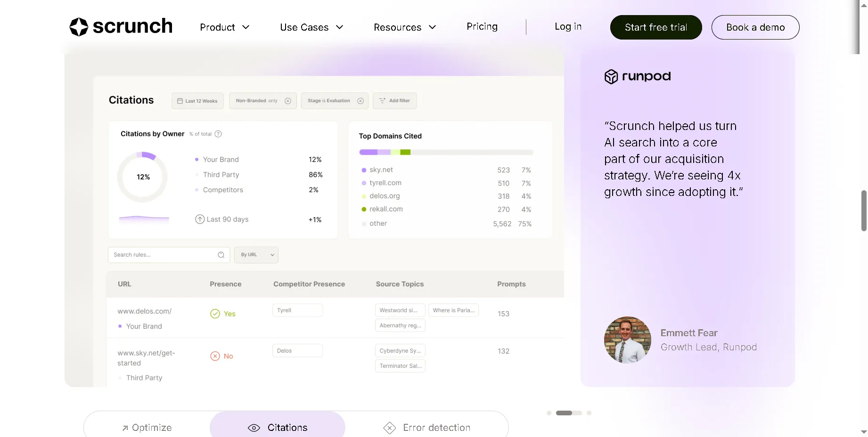Click the Log in link
The height and width of the screenshot is (437, 868).
coord(568,26)
